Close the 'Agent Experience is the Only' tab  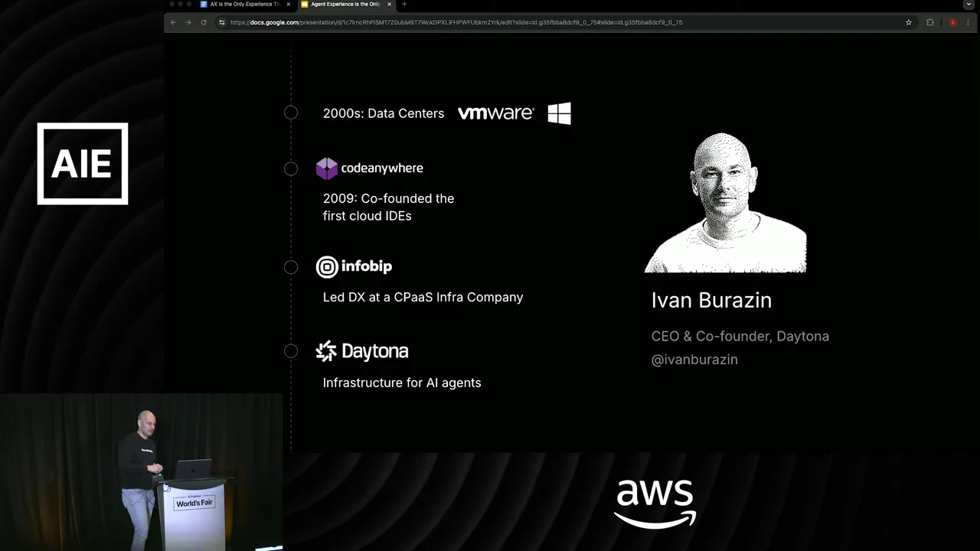(x=389, y=5)
